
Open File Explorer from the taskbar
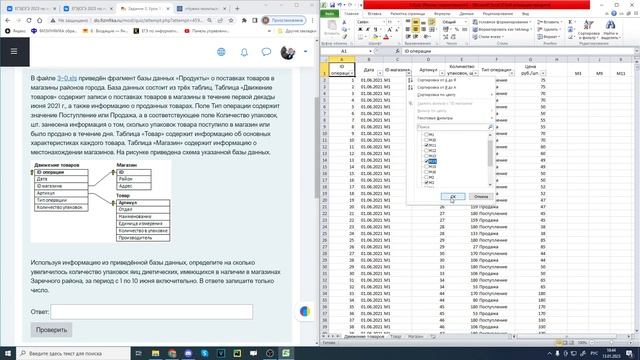pos(156,353)
